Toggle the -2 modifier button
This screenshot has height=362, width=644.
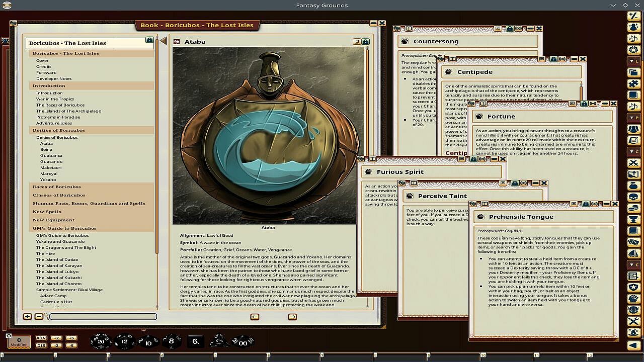tap(56, 345)
